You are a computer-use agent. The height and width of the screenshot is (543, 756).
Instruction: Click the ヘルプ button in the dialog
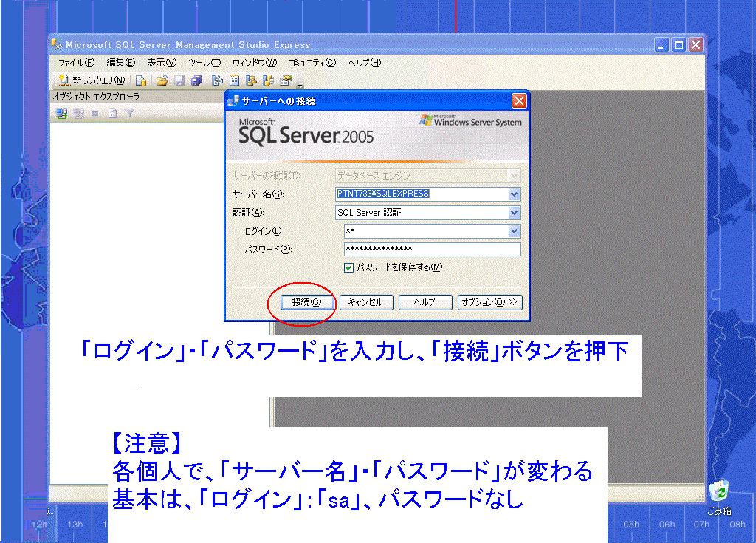coord(425,302)
